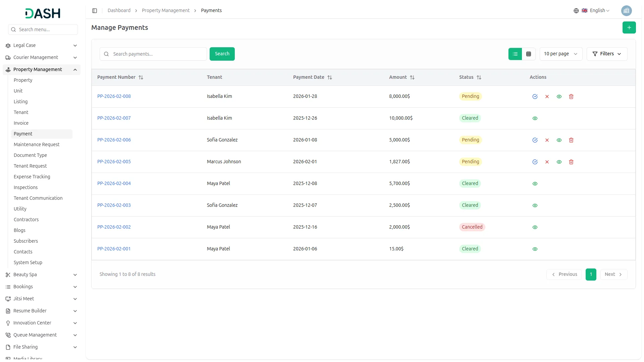View payment PP-2026-02-007 eye icon
Image resolution: width=644 pixels, height=362 pixels.
(x=535, y=118)
